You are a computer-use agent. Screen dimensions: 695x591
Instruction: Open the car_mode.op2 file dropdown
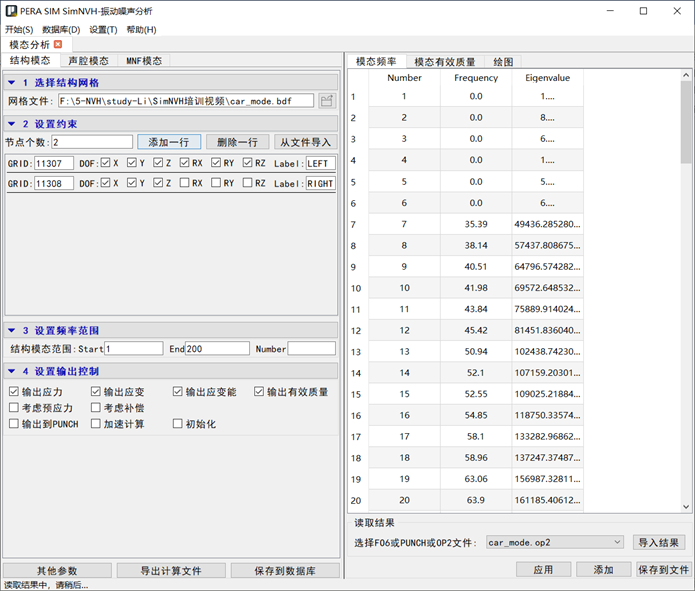coord(616,542)
